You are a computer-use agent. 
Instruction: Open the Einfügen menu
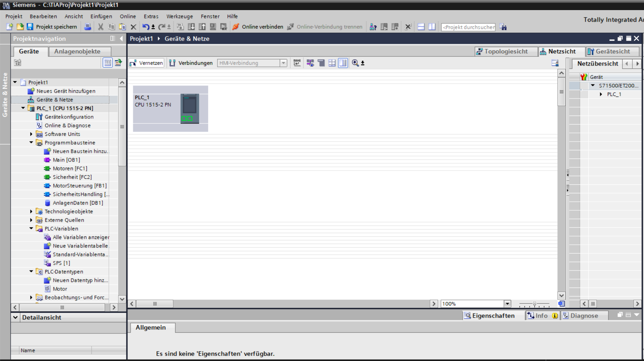click(x=101, y=16)
